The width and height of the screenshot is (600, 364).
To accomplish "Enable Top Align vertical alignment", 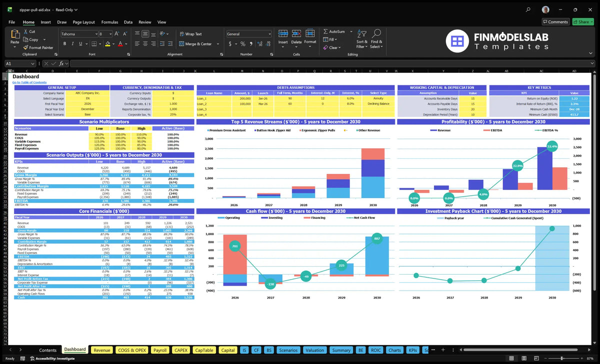I will [x=137, y=34].
